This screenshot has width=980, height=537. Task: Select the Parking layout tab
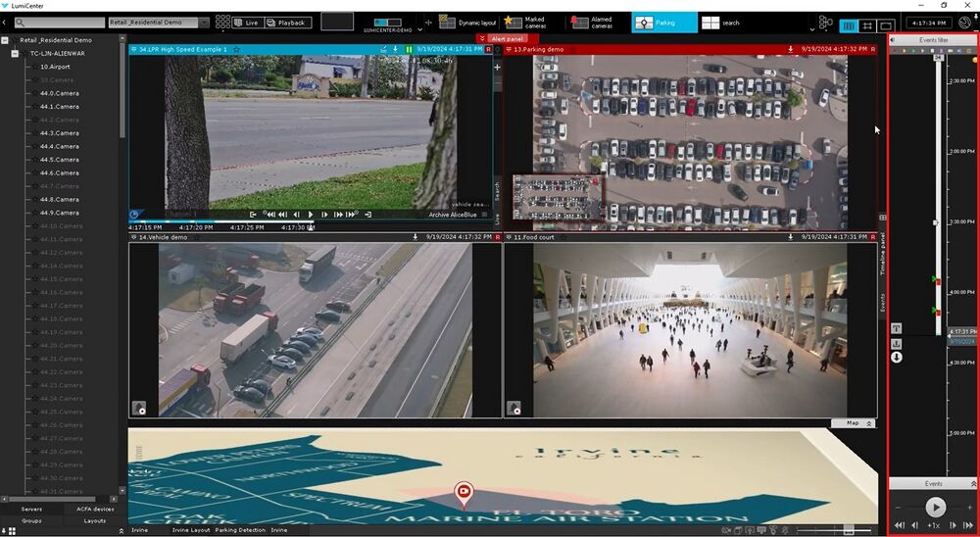coord(663,23)
